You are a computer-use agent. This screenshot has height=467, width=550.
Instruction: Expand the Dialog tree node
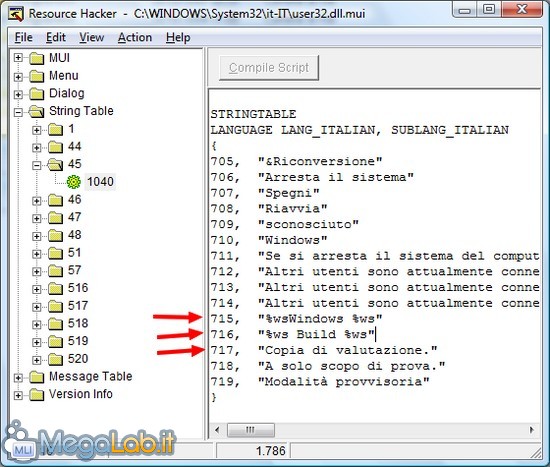18,94
